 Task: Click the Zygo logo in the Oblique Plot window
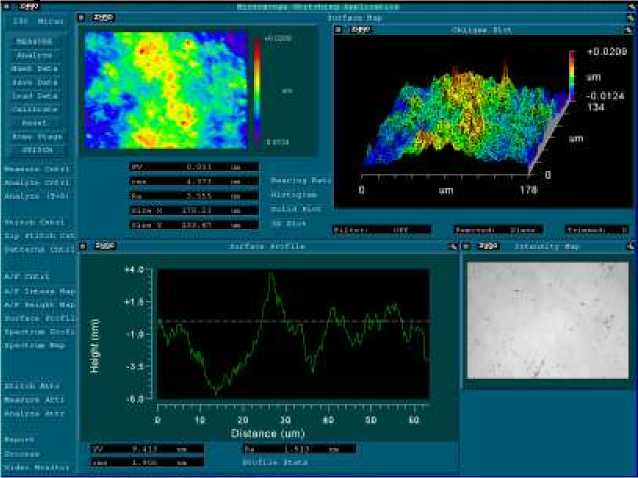(x=360, y=30)
